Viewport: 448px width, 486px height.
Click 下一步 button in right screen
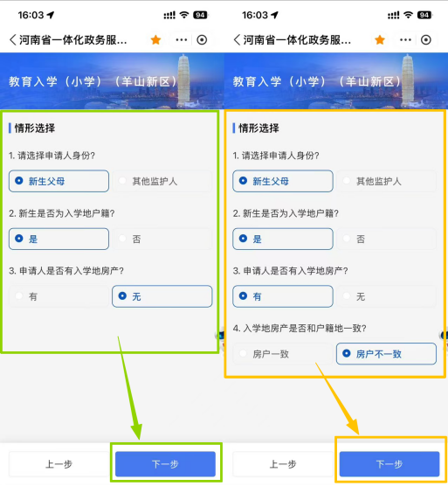pyautogui.click(x=389, y=464)
